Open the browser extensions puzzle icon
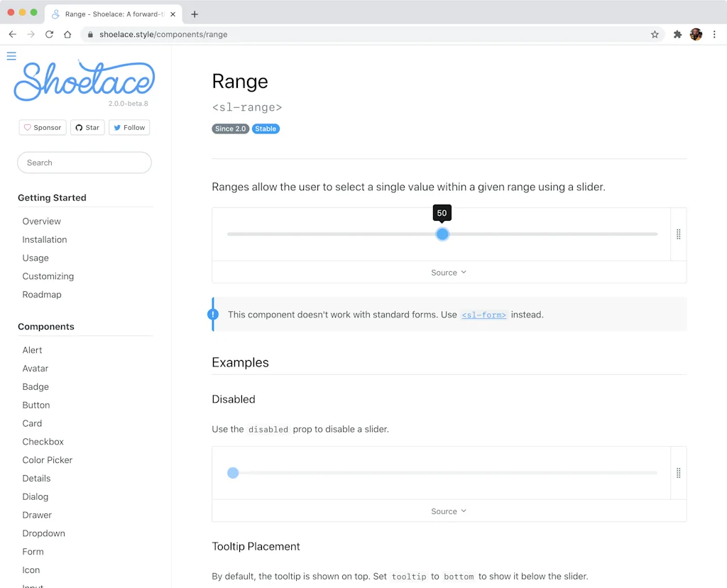727x588 pixels. 677,33
